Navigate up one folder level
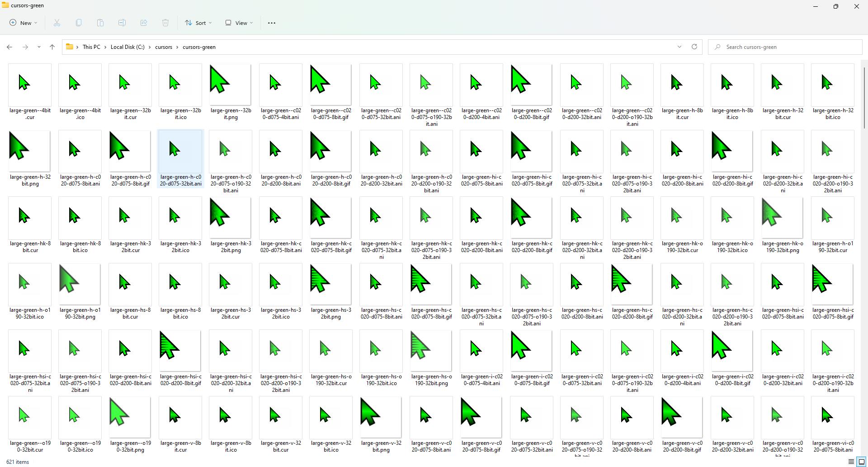 [52, 47]
